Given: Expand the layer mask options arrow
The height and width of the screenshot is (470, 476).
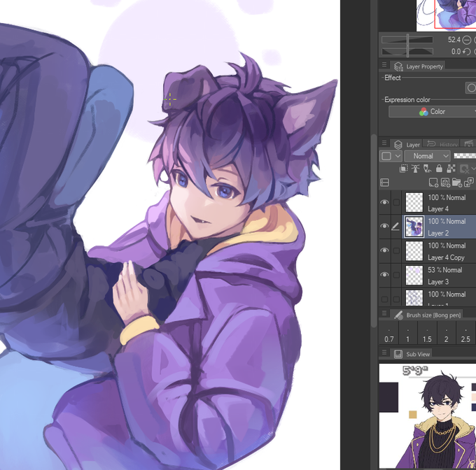Looking at the screenshot, I should 472,169.
